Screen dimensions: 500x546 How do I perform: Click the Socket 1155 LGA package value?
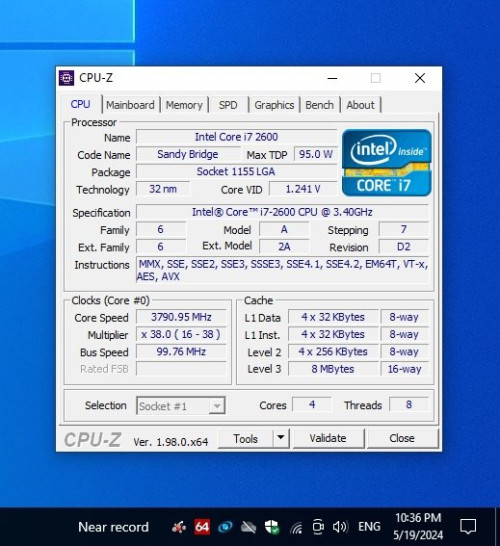click(x=236, y=171)
